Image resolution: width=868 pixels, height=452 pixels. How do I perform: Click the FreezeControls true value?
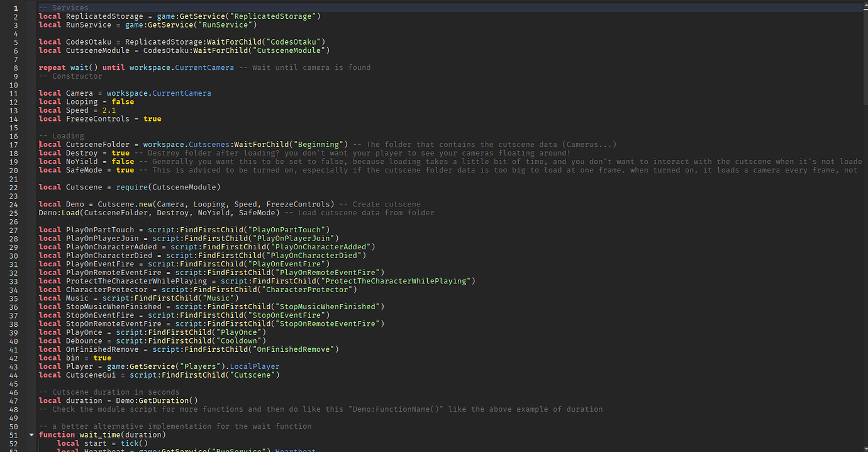(x=152, y=118)
